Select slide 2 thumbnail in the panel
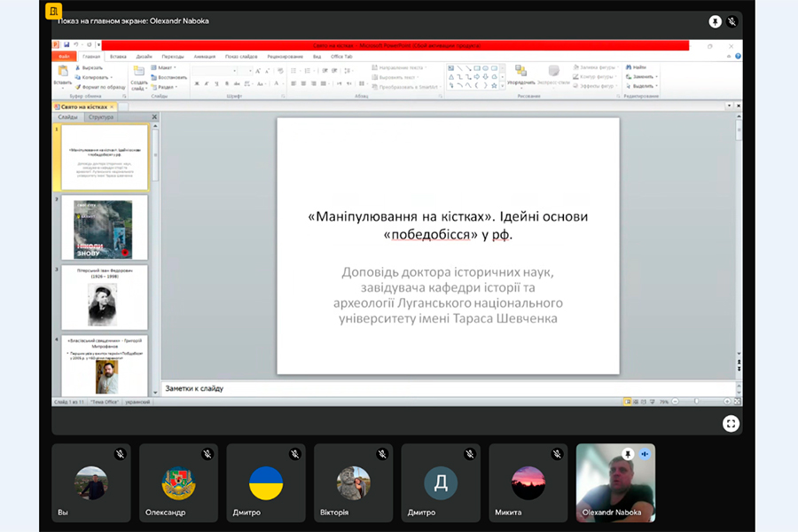This screenshot has width=798, height=532. [x=103, y=229]
